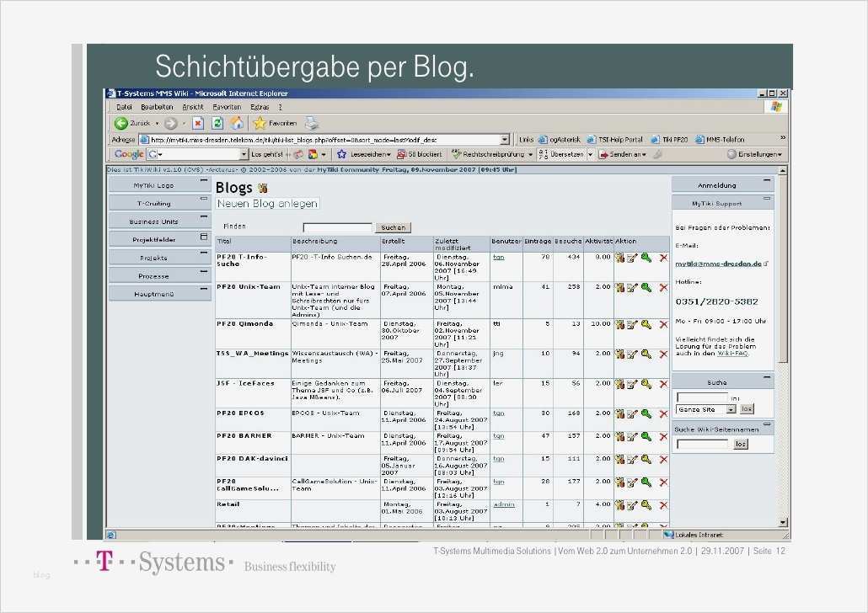Open the ? help menu
The height and width of the screenshot is (613, 868).
pyautogui.click(x=280, y=107)
